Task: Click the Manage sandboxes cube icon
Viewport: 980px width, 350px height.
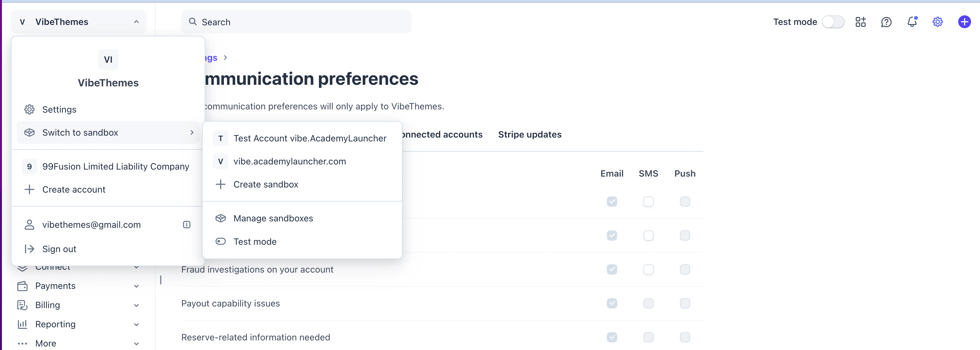Action: pos(221,218)
